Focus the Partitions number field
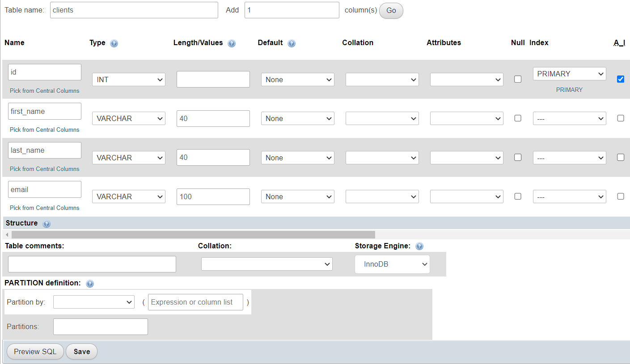The width and height of the screenshot is (630, 364). [x=101, y=326]
